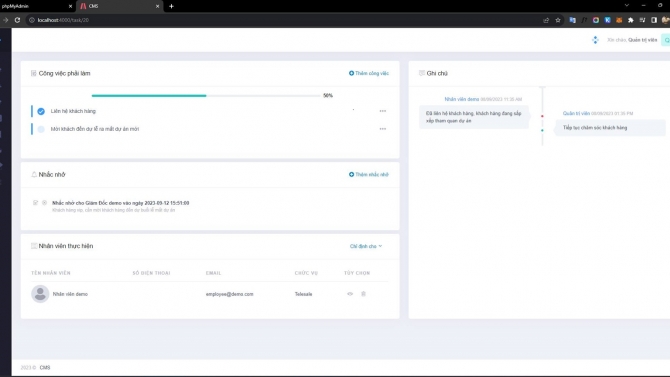Click the Nhân viên demo avatar

coord(40,294)
